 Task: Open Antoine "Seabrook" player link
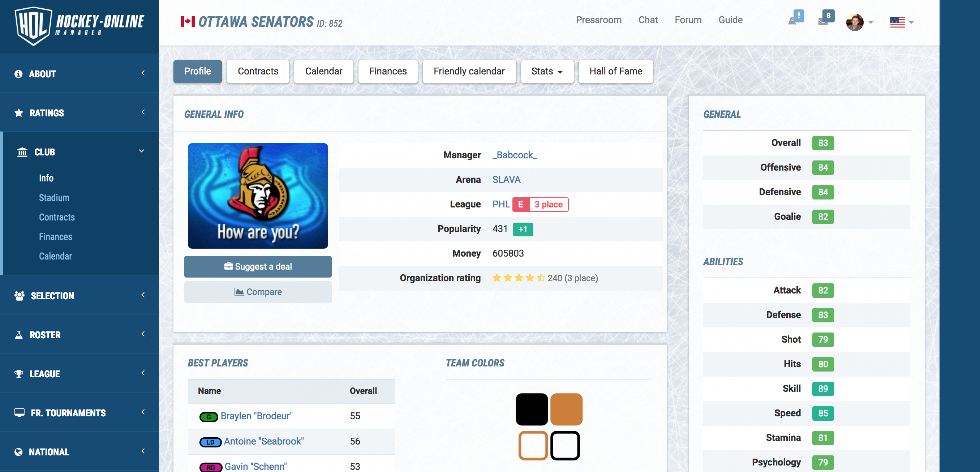pyautogui.click(x=264, y=442)
